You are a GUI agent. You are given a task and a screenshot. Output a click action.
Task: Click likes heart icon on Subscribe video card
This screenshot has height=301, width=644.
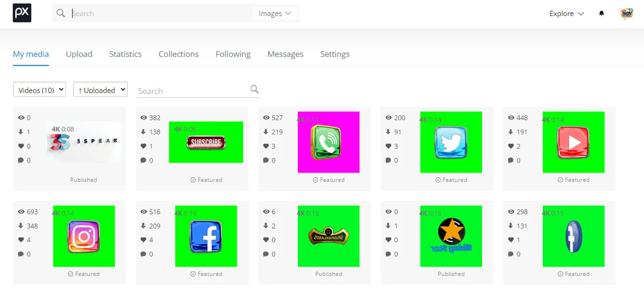click(x=143, y=146)
